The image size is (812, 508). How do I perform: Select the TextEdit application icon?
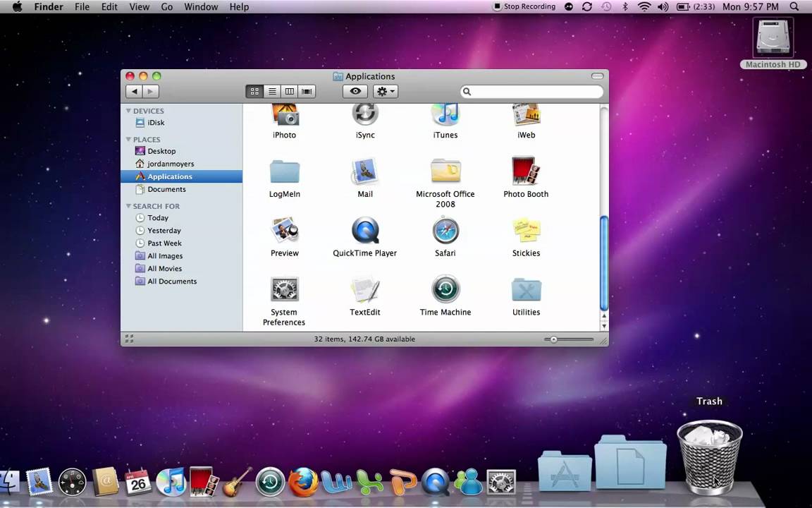point(365,289)
